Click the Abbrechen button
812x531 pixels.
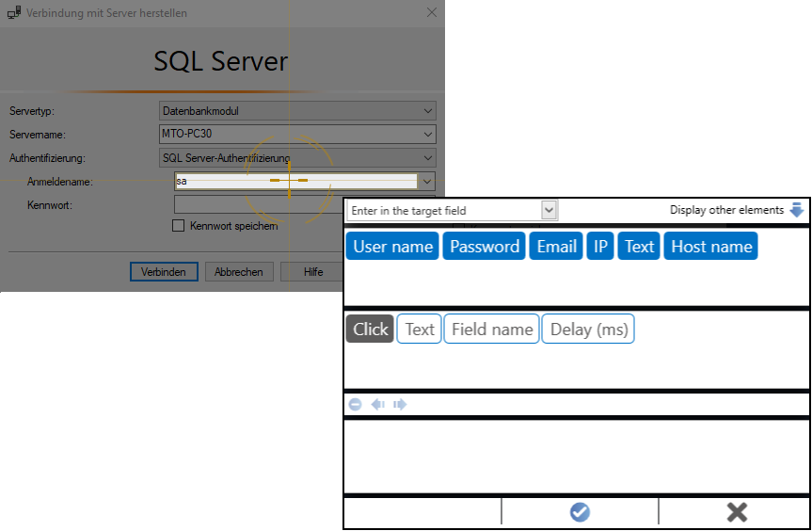click(239, 272)
